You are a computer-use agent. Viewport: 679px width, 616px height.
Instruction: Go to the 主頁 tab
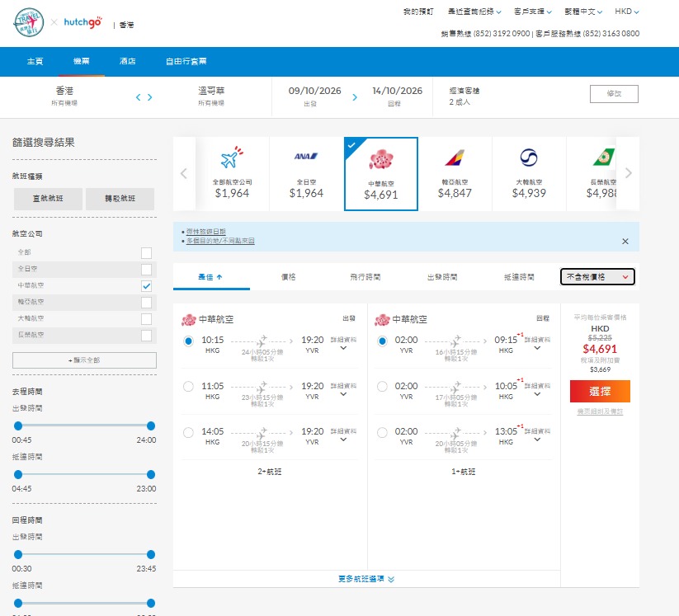35,62
